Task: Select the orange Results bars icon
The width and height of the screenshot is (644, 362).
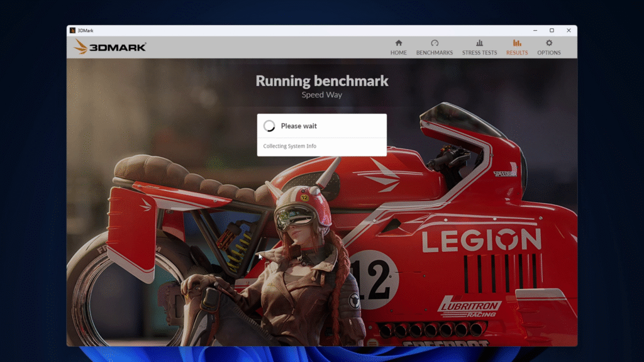Action: [516, 43]
